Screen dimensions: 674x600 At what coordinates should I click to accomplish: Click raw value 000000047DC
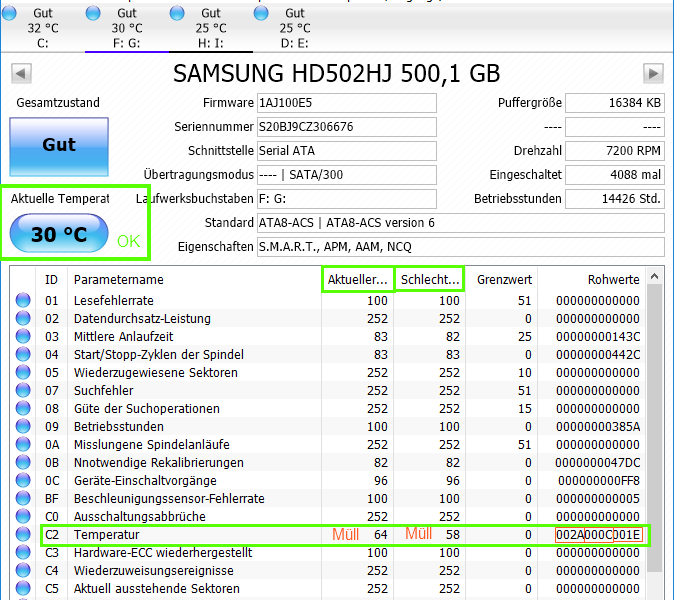click(597, 463)
